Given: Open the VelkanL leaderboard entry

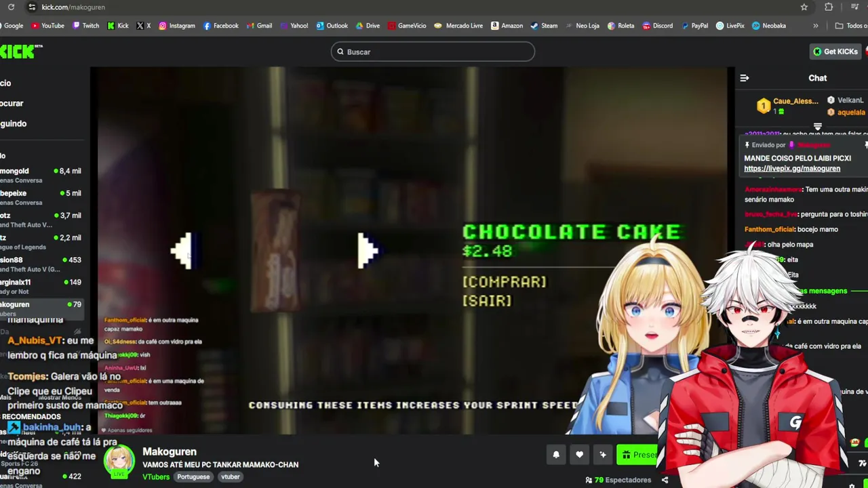Looking at the screenshot, I should (x=845, y=100).
